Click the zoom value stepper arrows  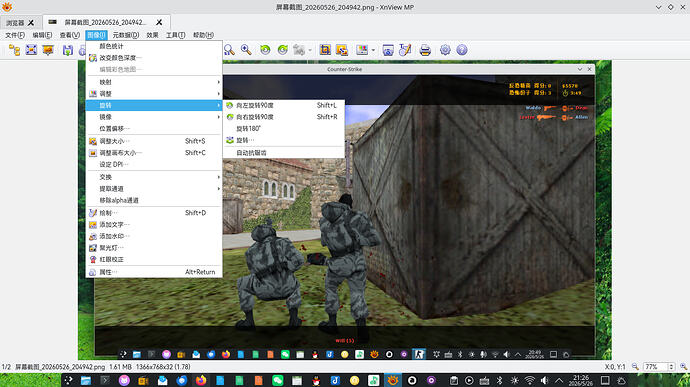click(x=671, y=367)
